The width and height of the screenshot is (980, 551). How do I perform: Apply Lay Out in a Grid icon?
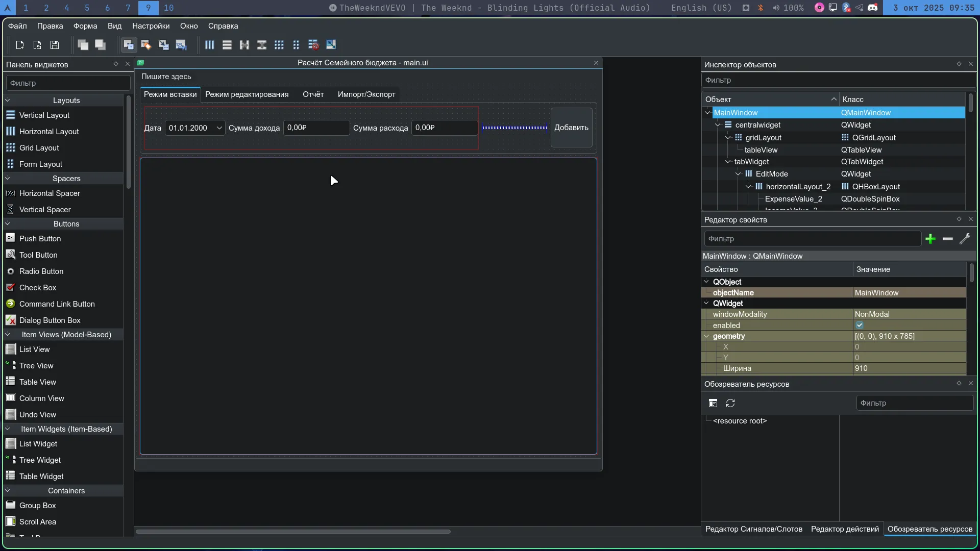(279, 45)
